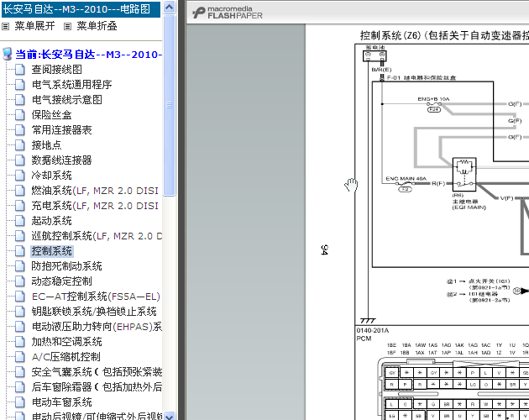Click the page icon beside 电气系统通用程序
The image size is (529, 420).
(x=20, y=85)
